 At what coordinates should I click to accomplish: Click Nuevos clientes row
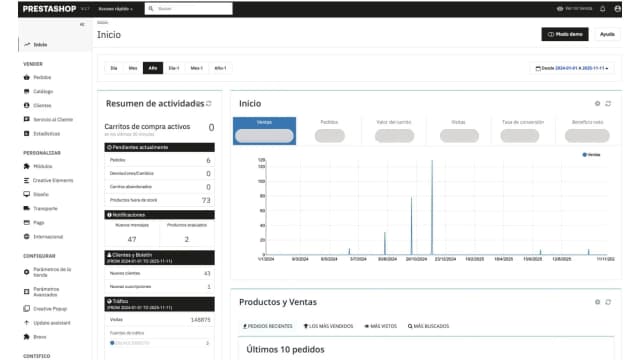160,273
